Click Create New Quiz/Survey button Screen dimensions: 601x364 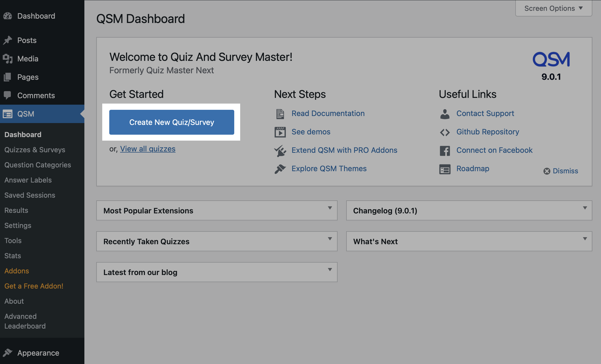click(x=172, y=122)
